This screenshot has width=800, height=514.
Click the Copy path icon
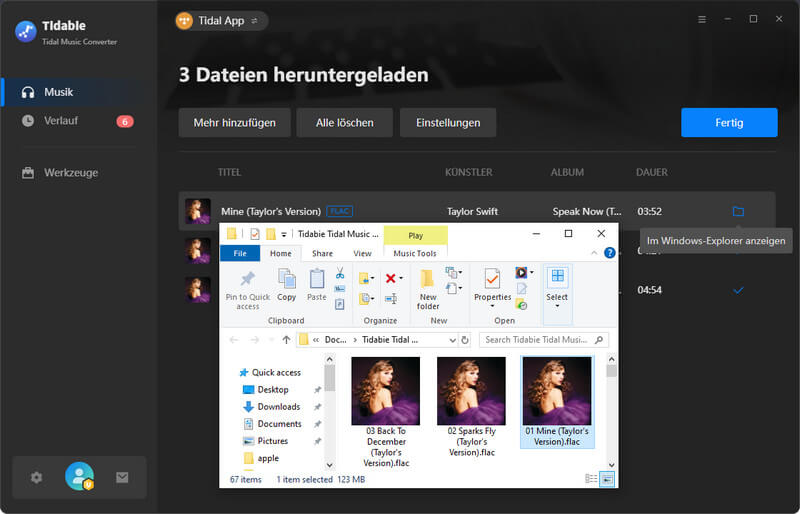[340, 289]
